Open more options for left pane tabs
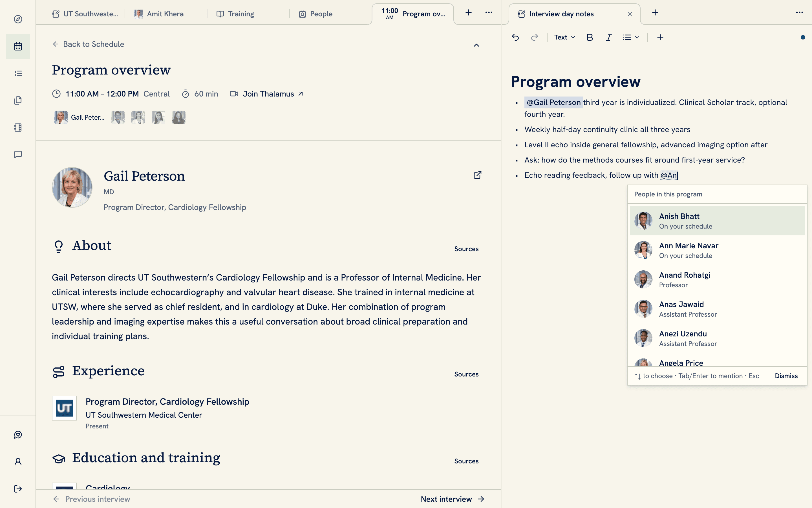812x508 pixels. [x=489, y=13]
